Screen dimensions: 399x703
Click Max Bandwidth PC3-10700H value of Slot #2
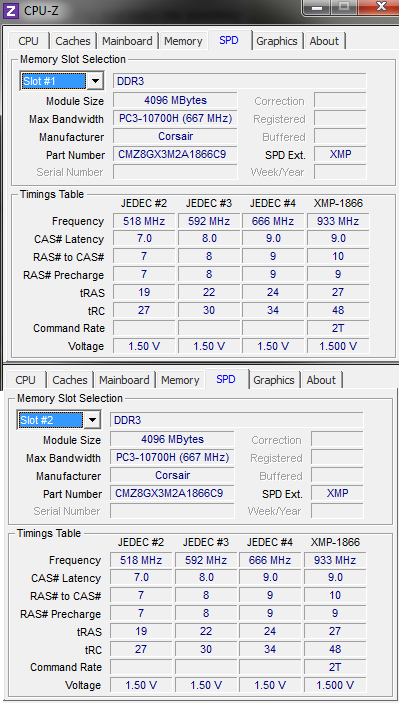[172, 457]
